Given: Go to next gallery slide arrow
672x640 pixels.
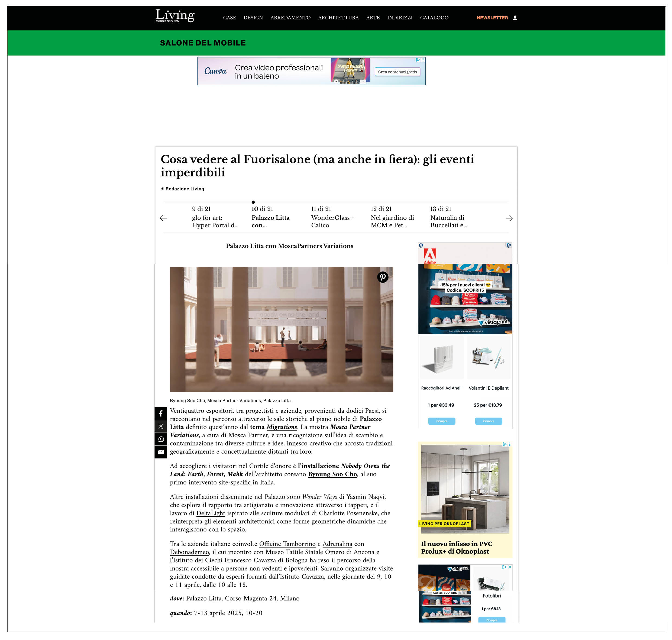Looking at the screenshot, I should coord(509,218).
